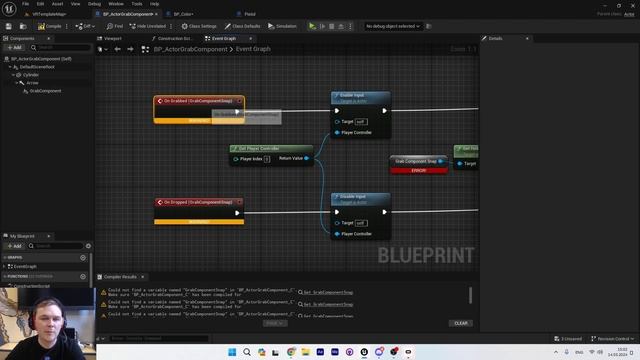Click the Player Index value box
This screenshot has height=360, width=640.
[x=267, y=159]
